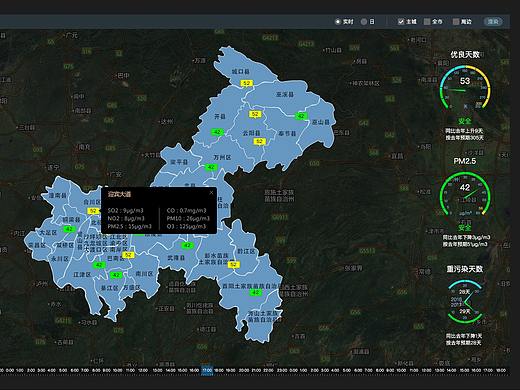Image resolution: width=520 pixels, height=390 pixels.
Task: Click the 万盛区 district label
Action: click(132, 287)
